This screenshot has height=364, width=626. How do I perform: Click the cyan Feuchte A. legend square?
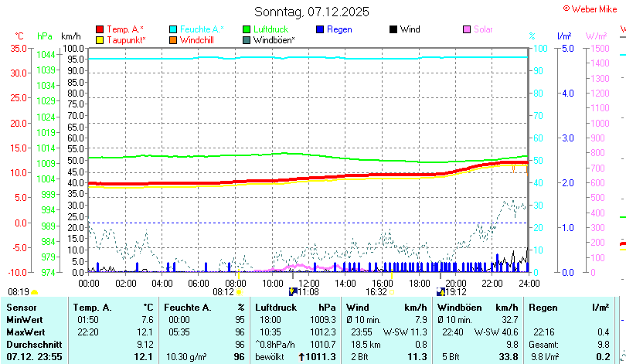[x=173, y=29]
